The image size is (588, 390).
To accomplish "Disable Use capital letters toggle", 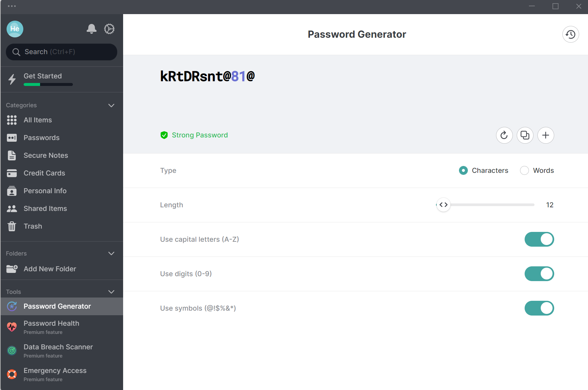I will point(539,239).
